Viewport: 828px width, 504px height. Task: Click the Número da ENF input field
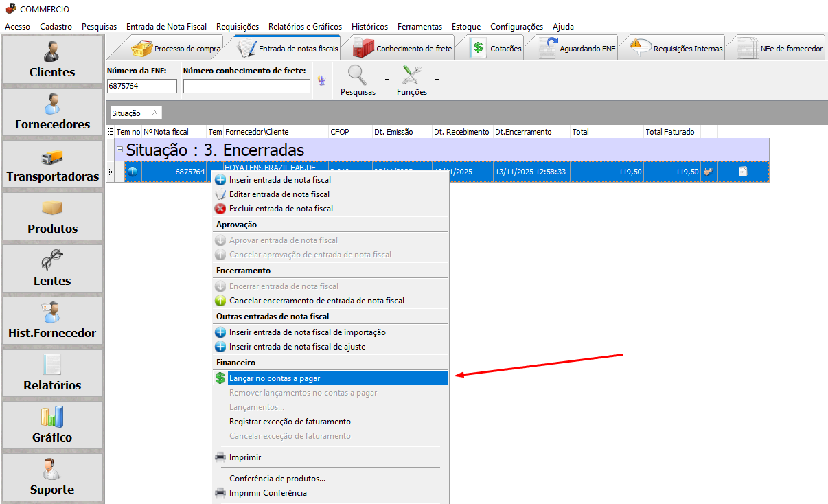pos(142,87)
